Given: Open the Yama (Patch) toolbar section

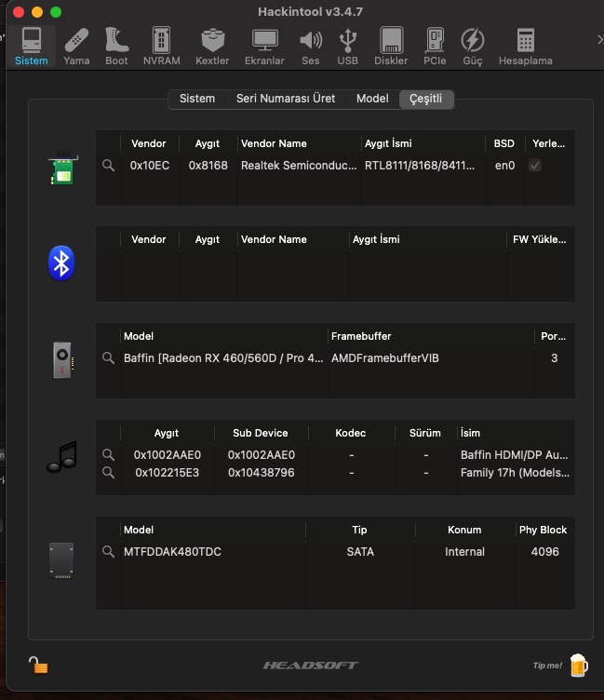Looking at the screenshot, I should pyautogui.click(x=76, y=46).
